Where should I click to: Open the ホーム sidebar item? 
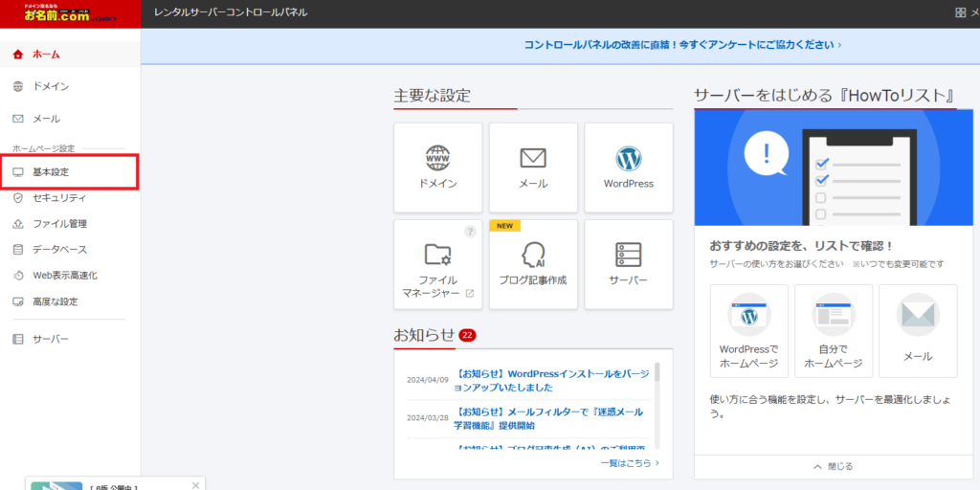[x=70, y=55]
